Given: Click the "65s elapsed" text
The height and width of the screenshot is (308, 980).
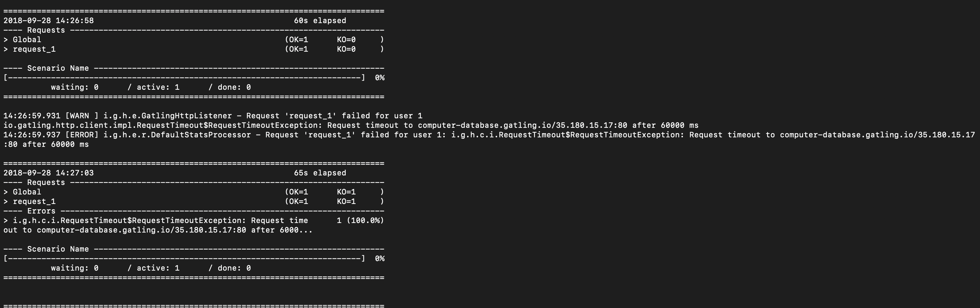Looking at the screenshot, I should (320, 173).
